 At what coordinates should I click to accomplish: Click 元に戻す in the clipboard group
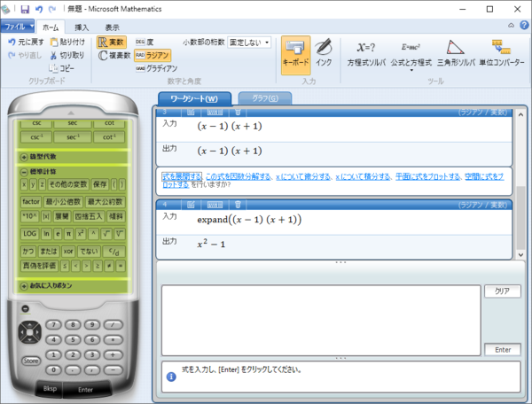tap(26, 42)
